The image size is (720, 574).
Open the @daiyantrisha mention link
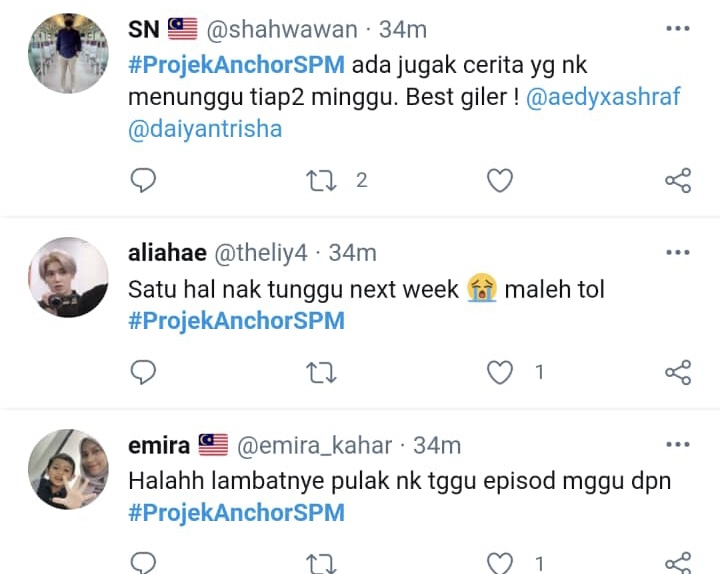click(205, 129)
